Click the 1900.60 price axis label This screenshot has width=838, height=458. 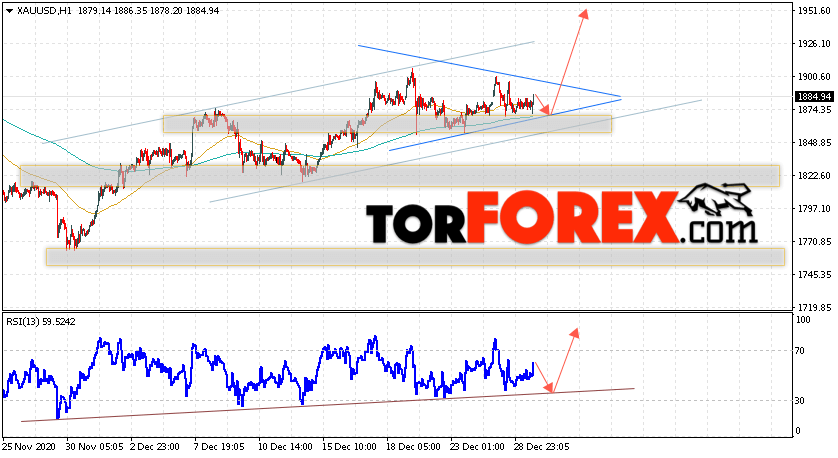click(x=814, y=77)
